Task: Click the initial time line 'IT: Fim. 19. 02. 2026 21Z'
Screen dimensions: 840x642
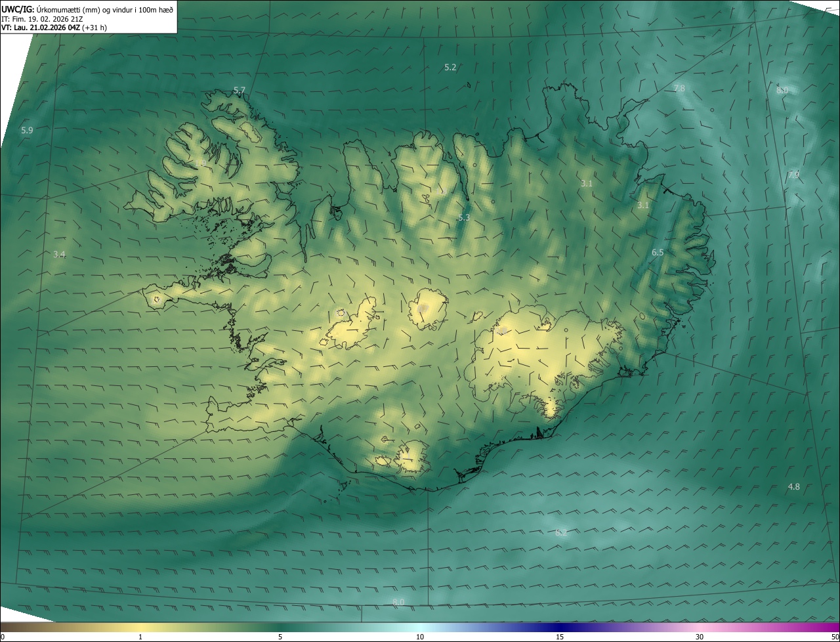Action: coord(42,18)
